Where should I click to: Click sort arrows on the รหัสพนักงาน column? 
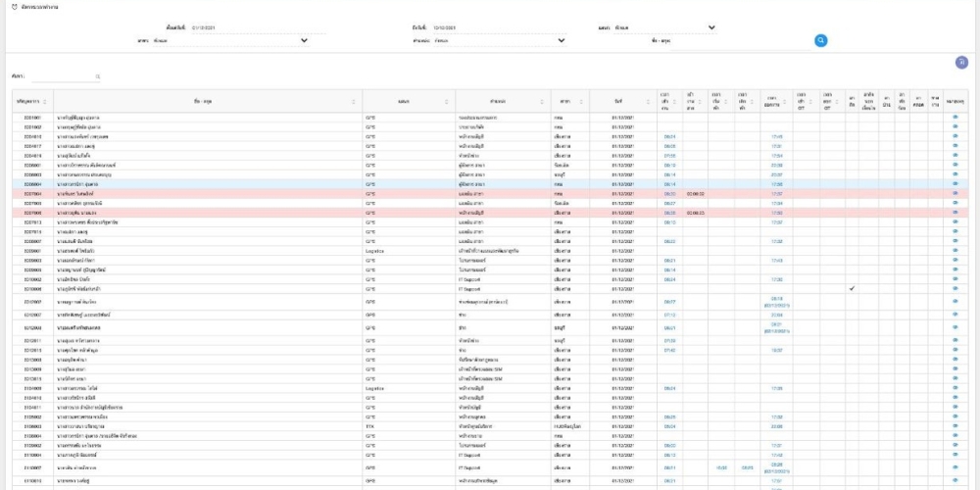click(44, 102)
